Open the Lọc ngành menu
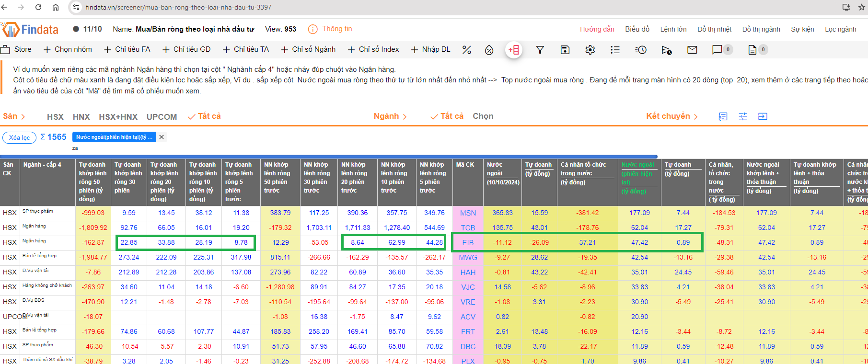This screenshot has width=868, height=364. point(840,29)
